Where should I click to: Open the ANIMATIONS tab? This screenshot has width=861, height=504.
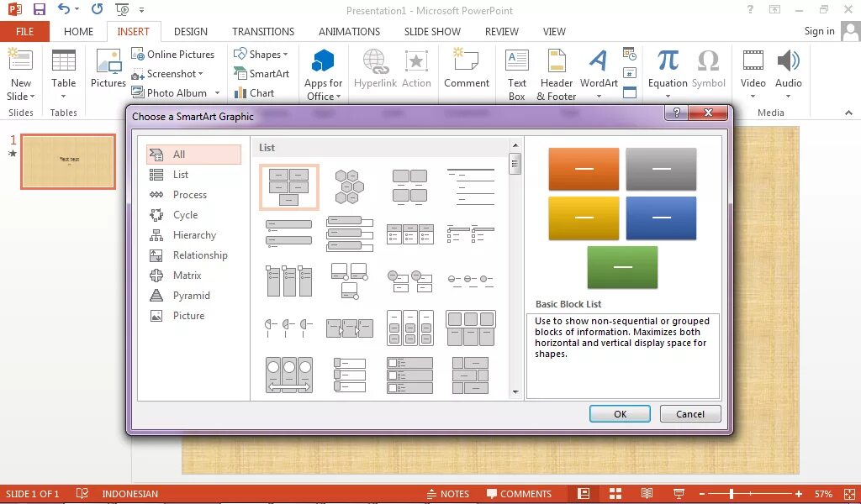click(x=349, y=31)
